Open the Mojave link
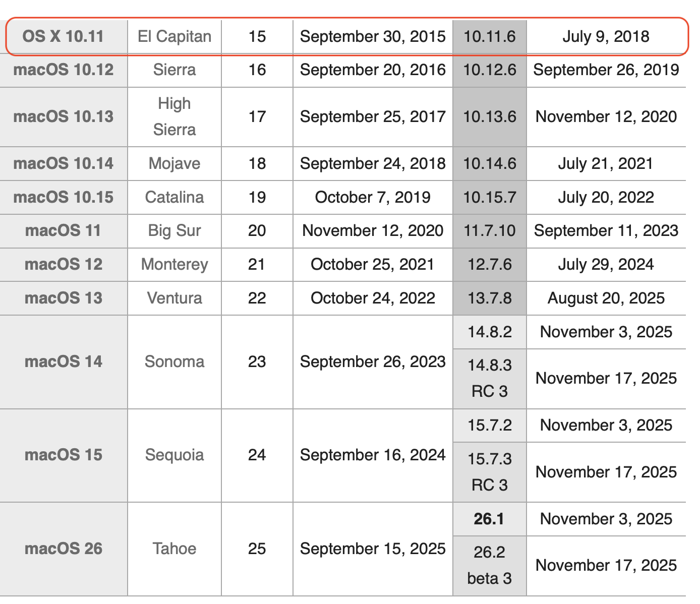This screenshot has width=700, height=604. point(174,163)
